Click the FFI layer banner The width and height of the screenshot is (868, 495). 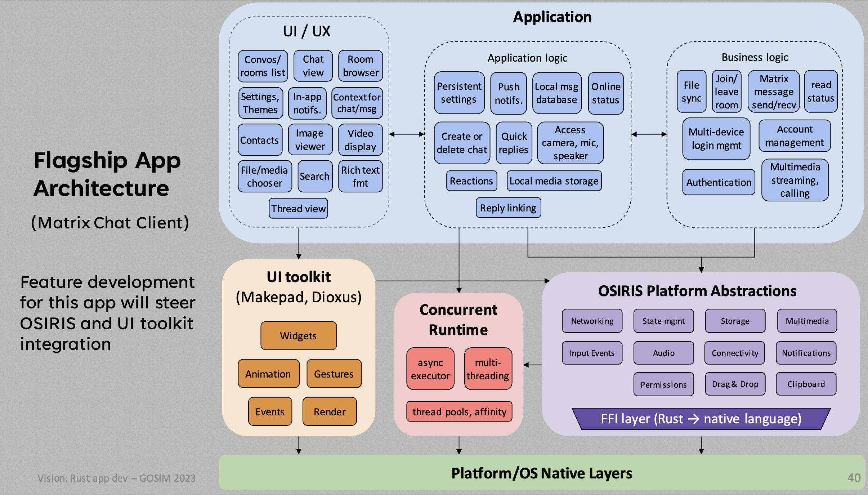coord(701,419)
